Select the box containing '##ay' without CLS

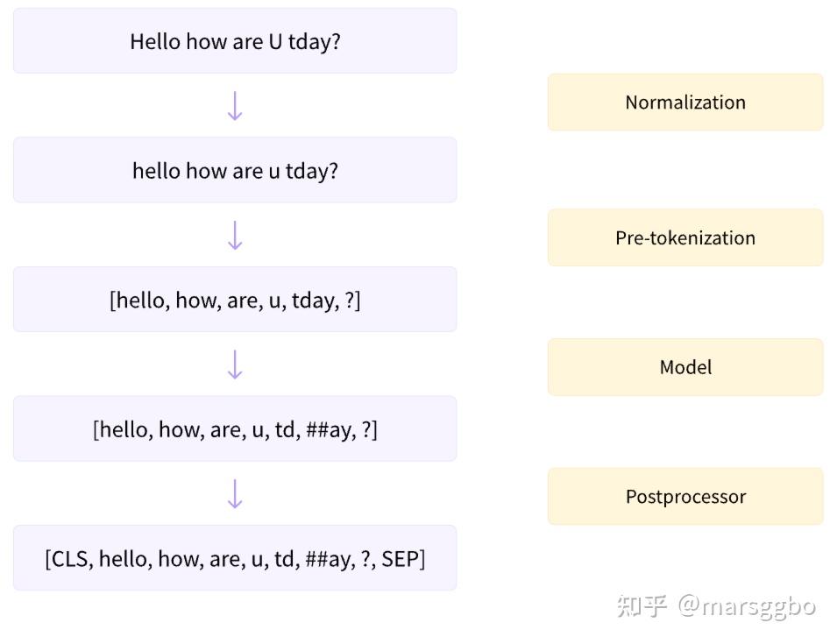[235, 428]
